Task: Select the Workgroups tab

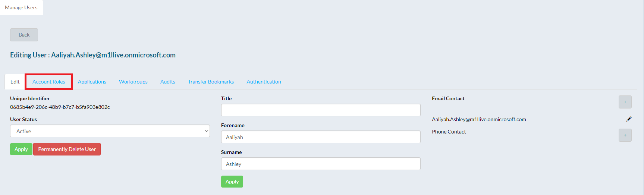Action: tap(133, 82)
